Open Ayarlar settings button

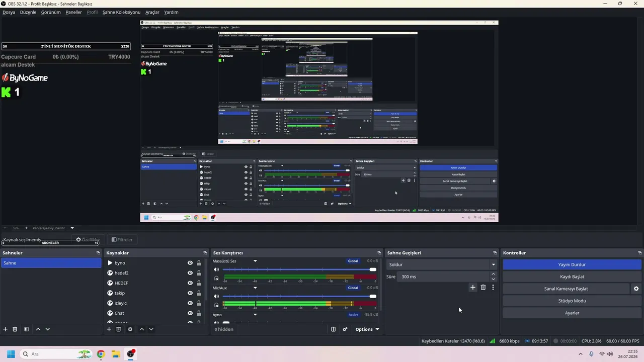pyautogui.click(x=572, y=313)
